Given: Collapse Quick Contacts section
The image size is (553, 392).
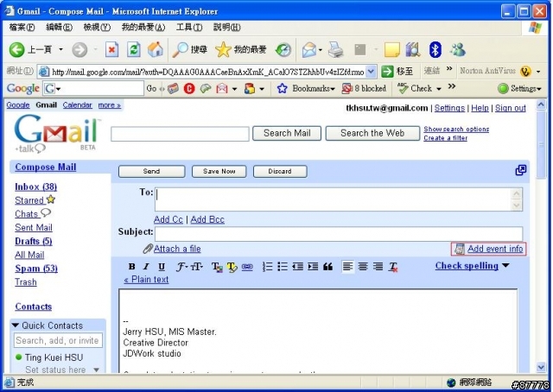Looking at the screenshot, I should coord(16,325).
